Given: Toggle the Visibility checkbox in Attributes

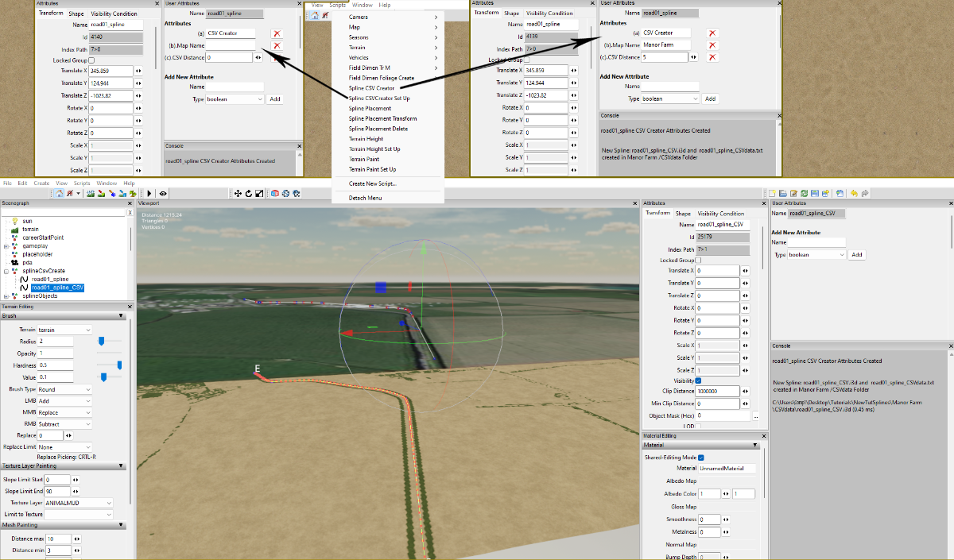Looking at the screenshot, I should (698, 381).
